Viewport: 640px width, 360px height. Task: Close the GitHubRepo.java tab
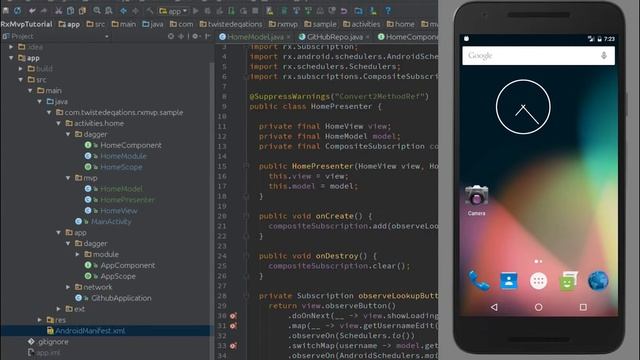[368, 37]
